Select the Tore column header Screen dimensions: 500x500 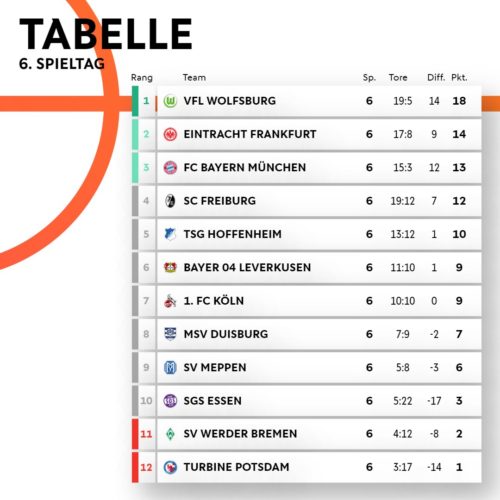pos(398,78)
